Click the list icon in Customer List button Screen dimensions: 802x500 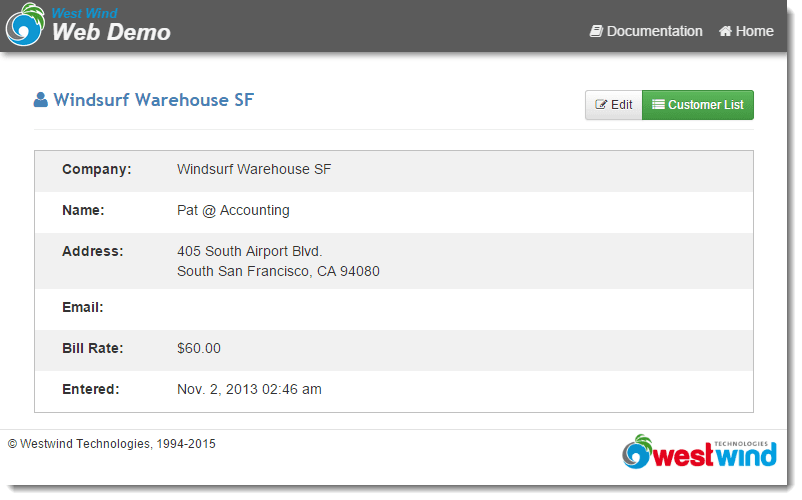point(658,105)
